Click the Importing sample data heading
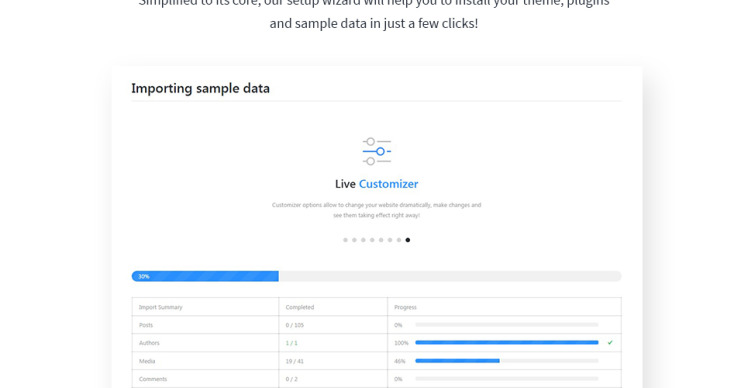The height and width of the screenshot is (388, 748). [200, 88]
